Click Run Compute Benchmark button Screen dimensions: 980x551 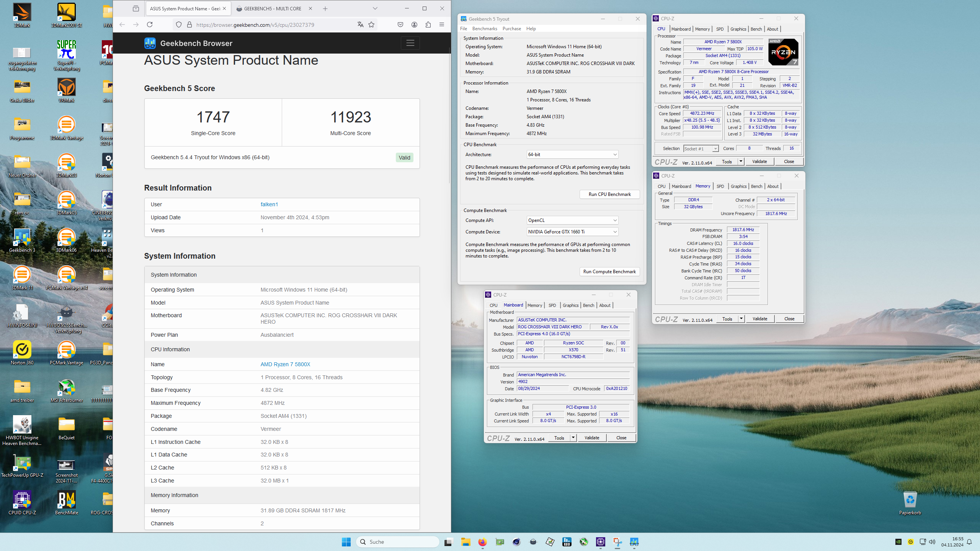[x=609, y=271]
